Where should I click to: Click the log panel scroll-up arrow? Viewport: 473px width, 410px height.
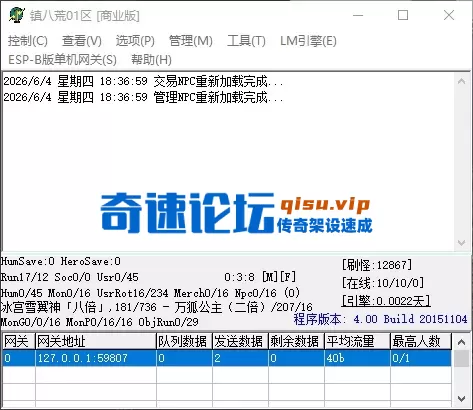(461, 81)
